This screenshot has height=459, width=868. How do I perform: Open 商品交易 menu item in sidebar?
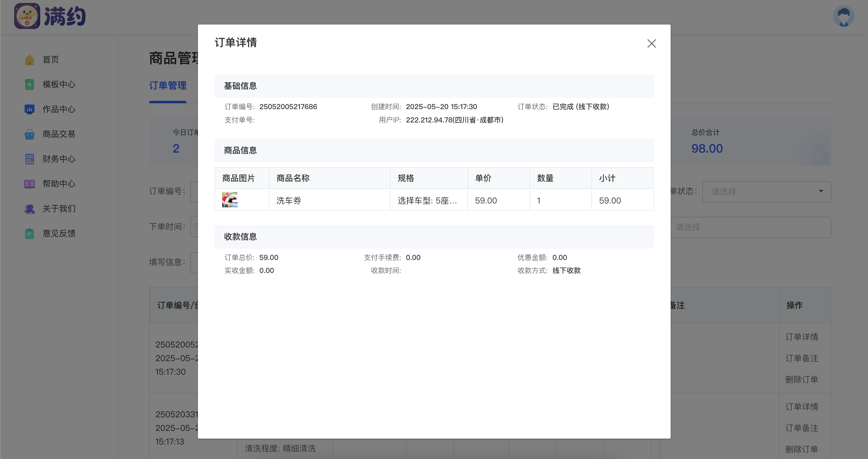(58, 134)
